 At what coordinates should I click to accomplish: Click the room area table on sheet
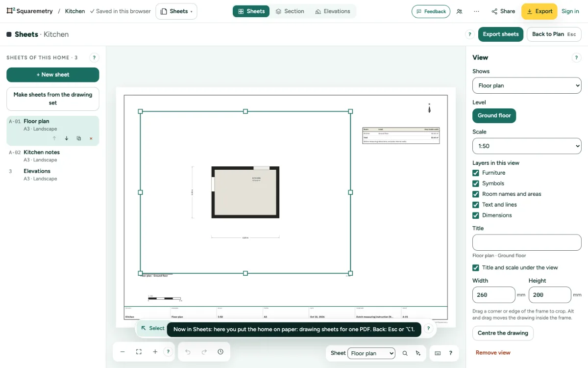pyautogui.click(x=401, y=135)
